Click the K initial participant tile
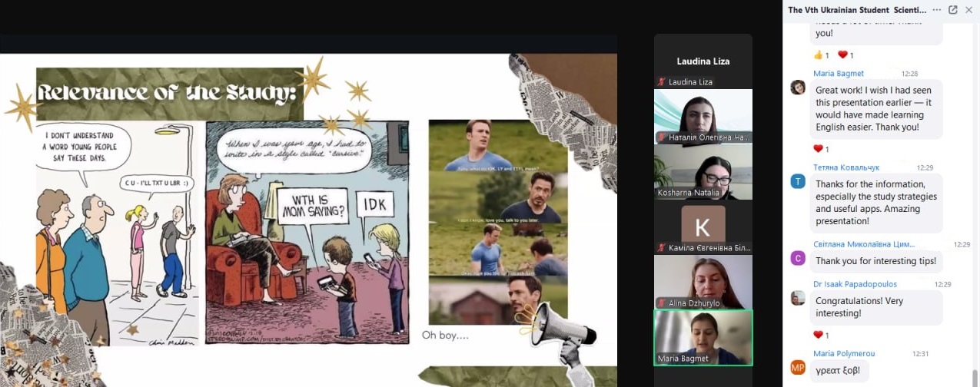This screenshot has width=980, height=387. click(x=703, y=227)
